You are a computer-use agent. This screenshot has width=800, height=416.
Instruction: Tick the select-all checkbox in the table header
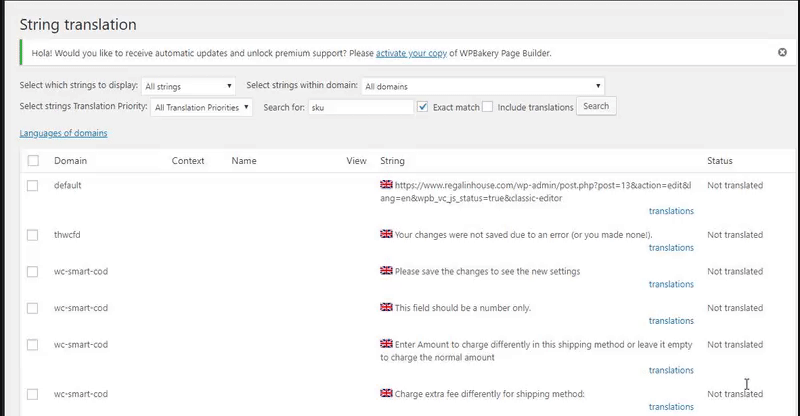click(33, 161)
